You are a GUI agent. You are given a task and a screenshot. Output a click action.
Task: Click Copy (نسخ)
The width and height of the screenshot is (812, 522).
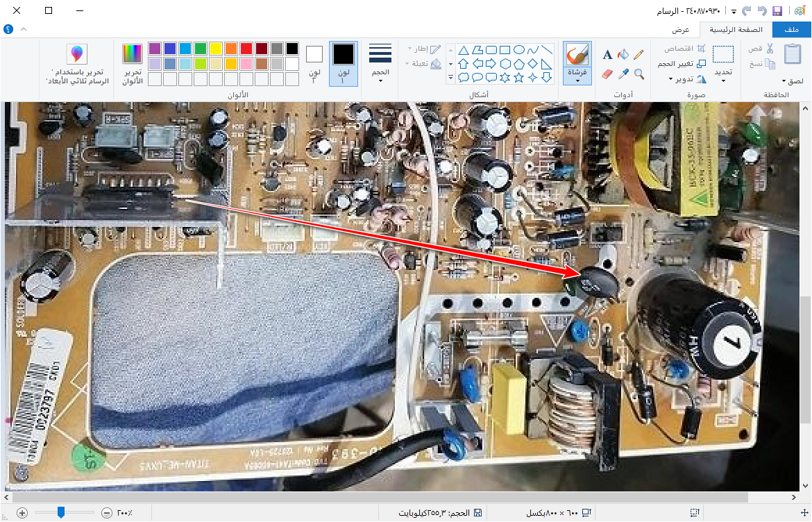coord(762,64)
